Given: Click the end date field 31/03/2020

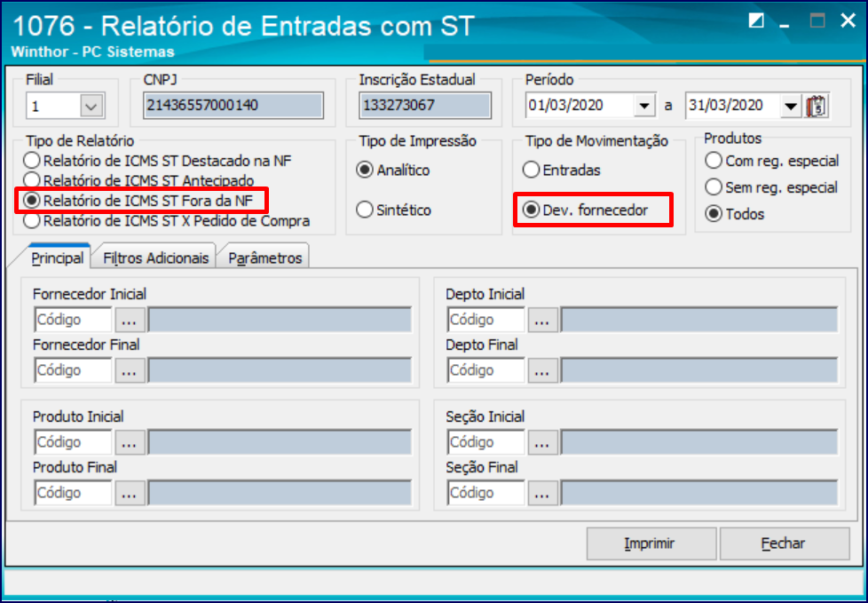Looking at the screenshot, I should pos(732,105).
